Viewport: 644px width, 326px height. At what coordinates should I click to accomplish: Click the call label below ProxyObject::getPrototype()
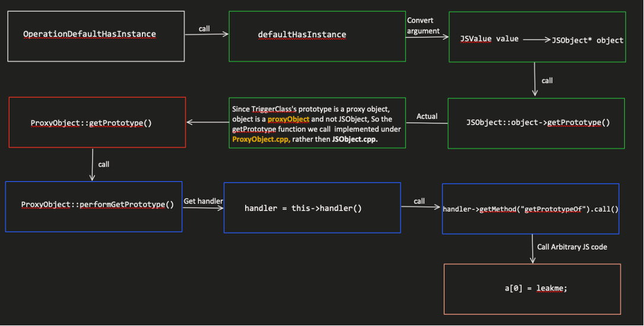(103, 164)
